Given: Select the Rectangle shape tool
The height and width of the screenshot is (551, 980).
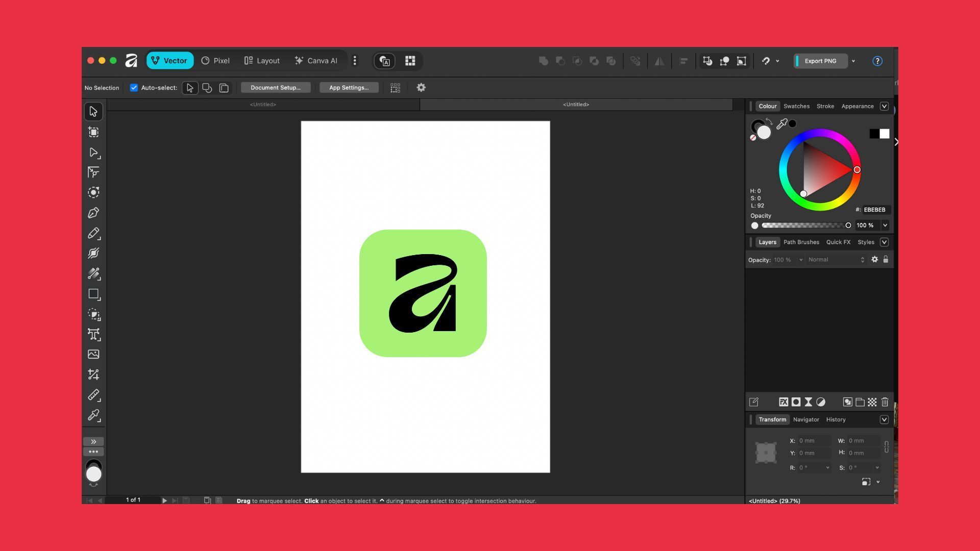Looking at the screenshot, I should pyautogui.click(x=93, y=294).
